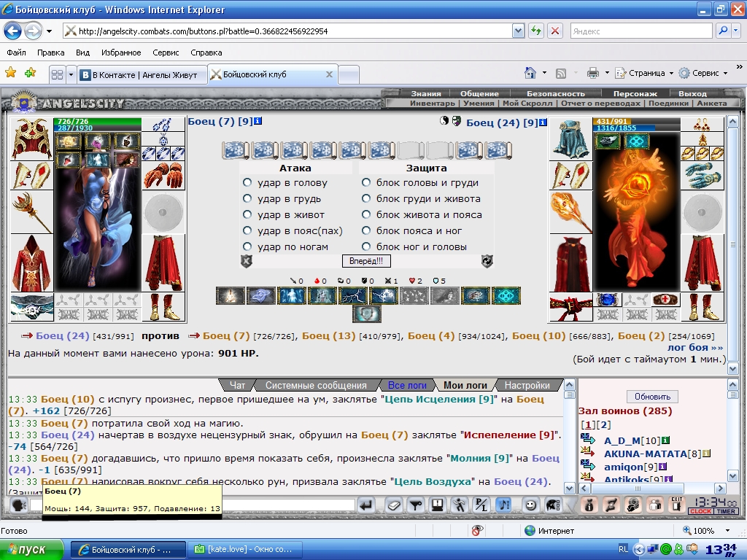
Task: Activate the cyan rune skill icon
Action: (x=506, y=296)
